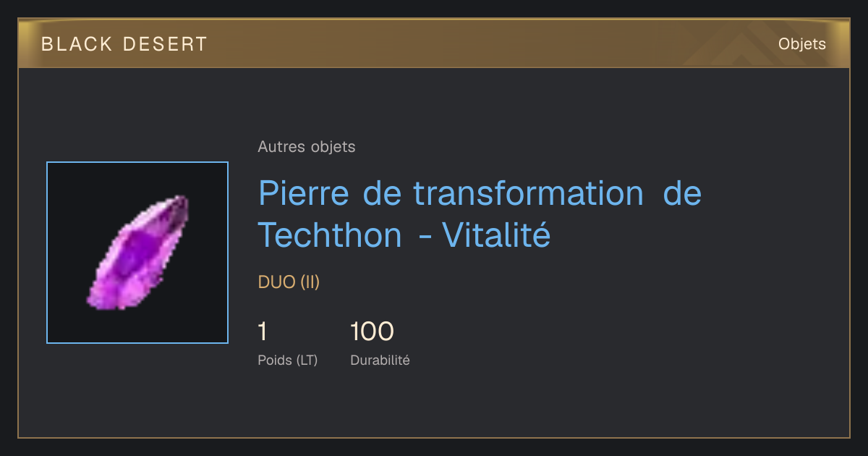Viewport: 868px width, 456px height.
Task: Click the word Techthon in title
Action: point(330,235)
